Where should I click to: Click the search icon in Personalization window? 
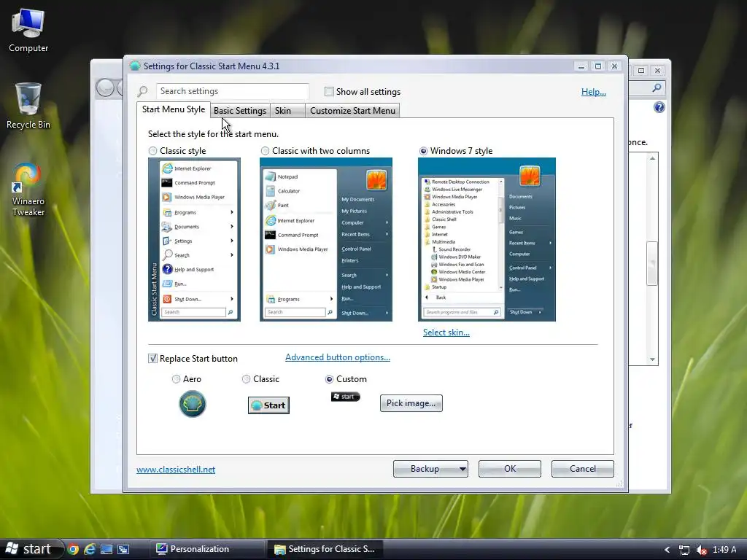tap(657, 87)
